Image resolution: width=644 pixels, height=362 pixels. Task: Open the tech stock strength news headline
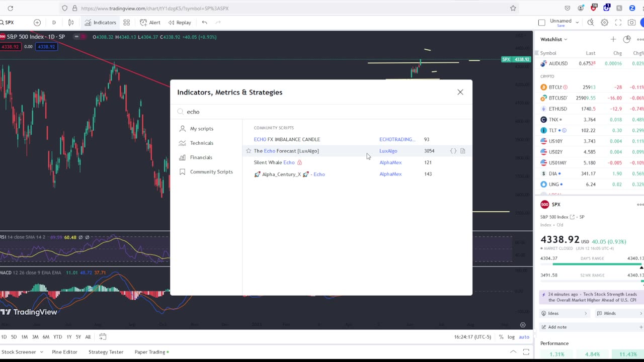point(591,297)
